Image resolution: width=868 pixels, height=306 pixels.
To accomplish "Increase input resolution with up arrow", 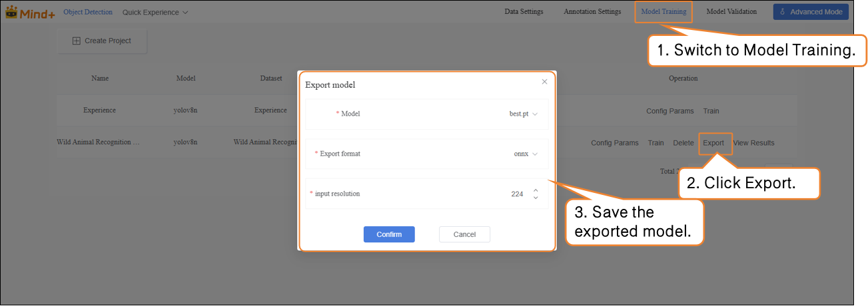I will click(536, 190).
